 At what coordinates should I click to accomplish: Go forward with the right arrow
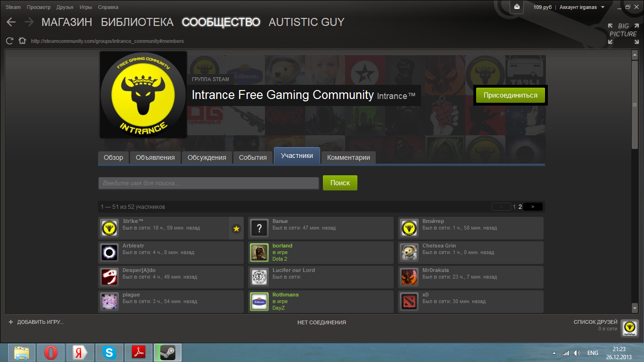pyautogui.click(x=29, y=22)
